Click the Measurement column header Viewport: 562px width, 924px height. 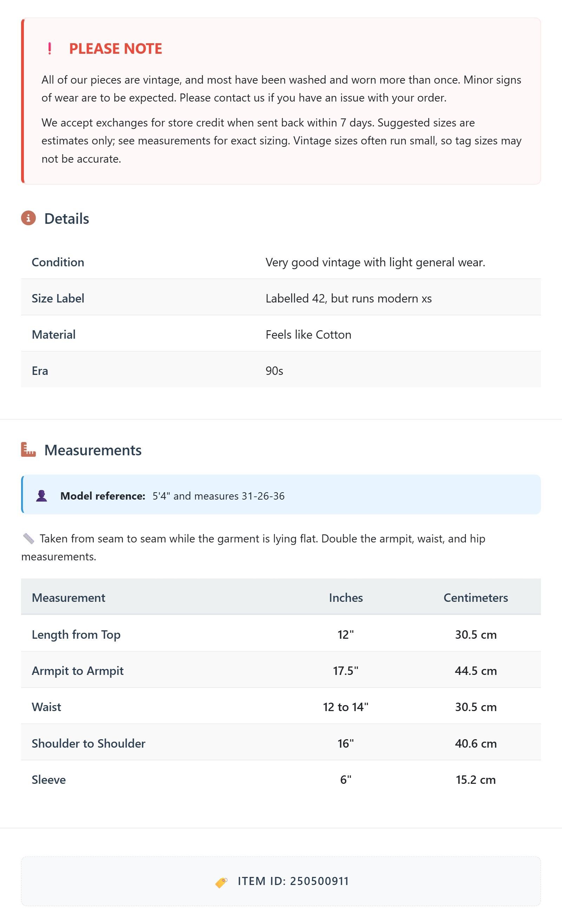[68, 598]
